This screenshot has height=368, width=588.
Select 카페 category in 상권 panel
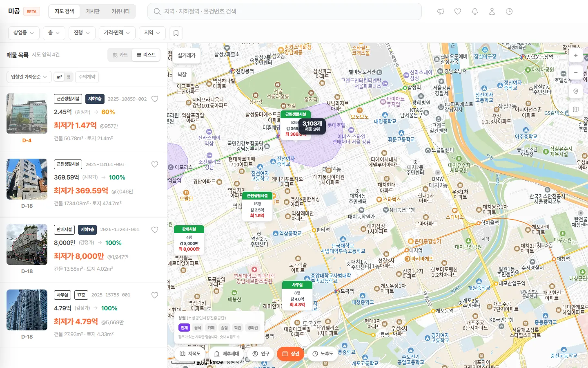211,328
